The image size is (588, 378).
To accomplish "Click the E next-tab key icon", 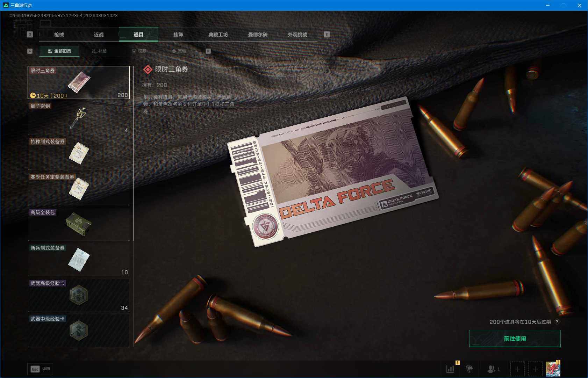I will coord(327,35).
